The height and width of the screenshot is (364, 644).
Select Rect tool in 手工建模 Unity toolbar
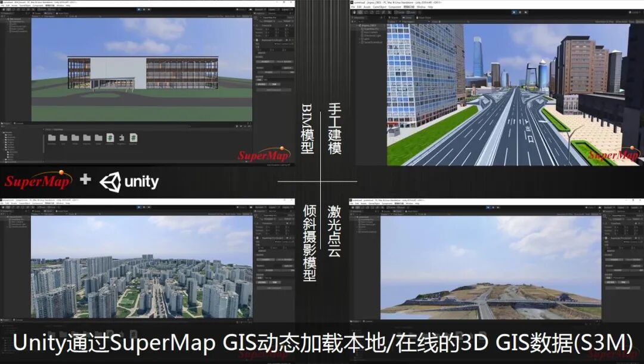pyautogui.click(x=378, y=13)
